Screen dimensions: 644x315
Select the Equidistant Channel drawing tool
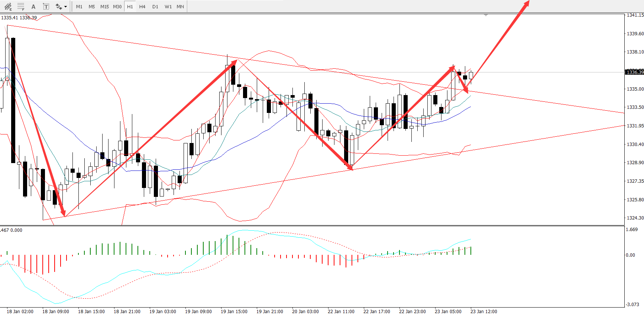pyautogui.click(x=8, y=7)
